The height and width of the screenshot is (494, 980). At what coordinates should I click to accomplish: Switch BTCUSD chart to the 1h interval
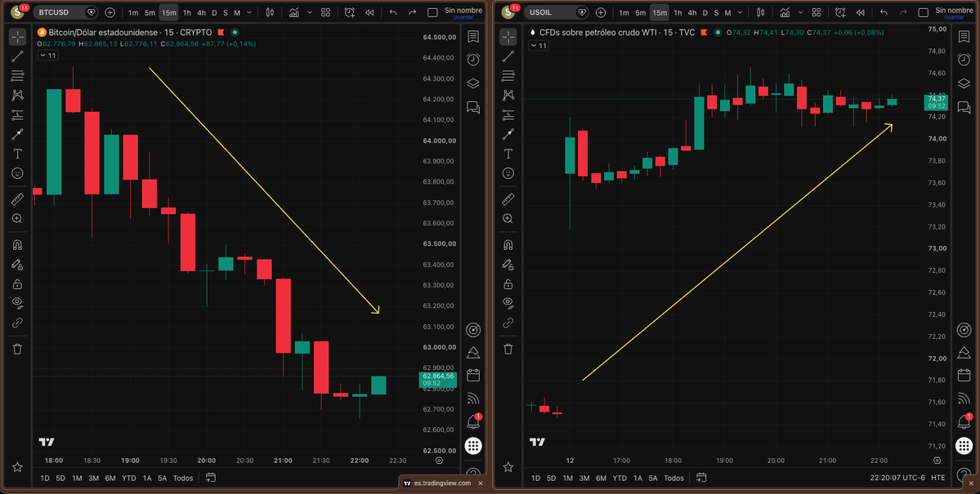tap(187, 12)
